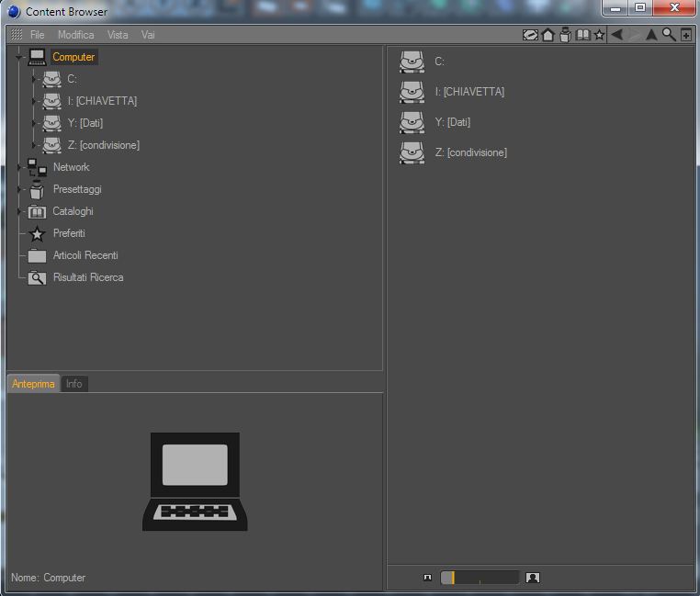
Task: Select Z: [condivisione] label in the tree
Action: pos(104,145)
